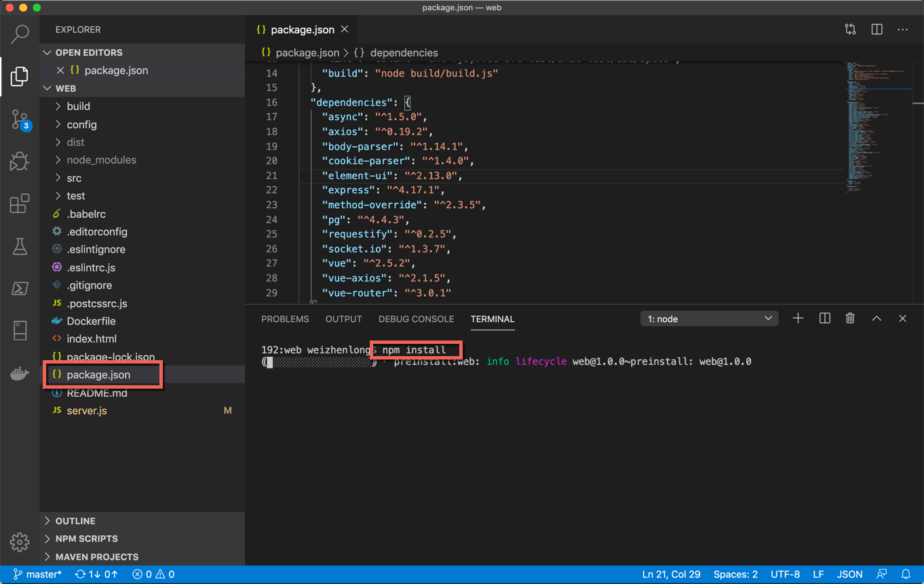This screenshot has width=924, height=584.
Task: Maximize the panel with the up chevron
Action: tap(877, 318)
